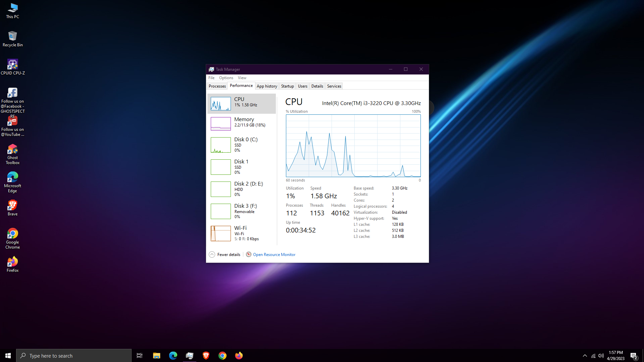
Task: Open the File menu
Action: click(211, 78)
